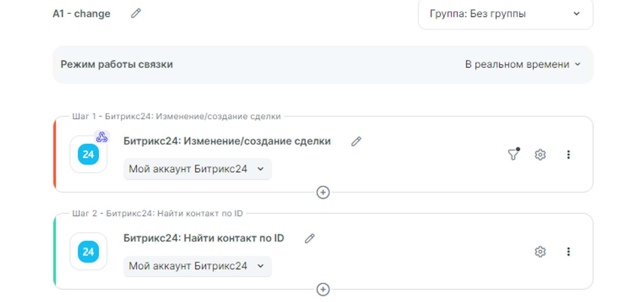Click the webhook badge on step 1 icon
Screen dimensions: 644x302
click(102, 137)
